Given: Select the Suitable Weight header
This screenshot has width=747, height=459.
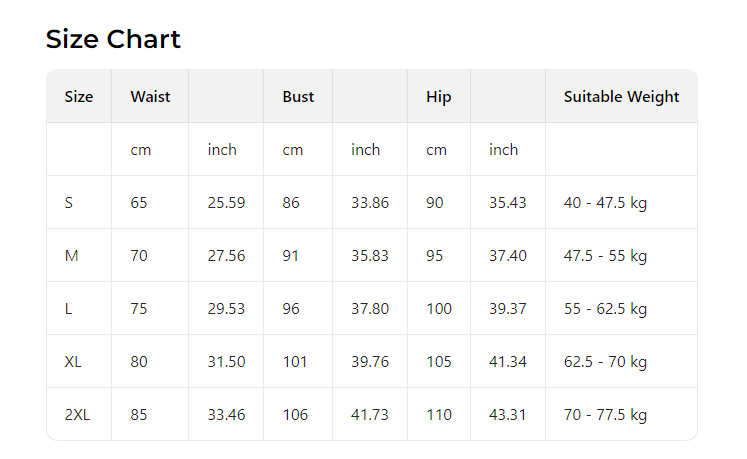Looking at the screenshot, I should click(621, 97).
